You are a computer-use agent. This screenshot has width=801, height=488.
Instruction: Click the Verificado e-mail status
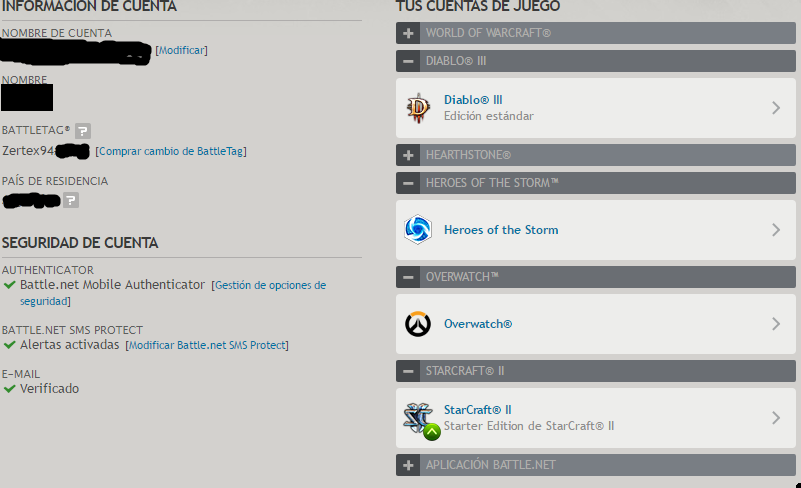point(50,389)
